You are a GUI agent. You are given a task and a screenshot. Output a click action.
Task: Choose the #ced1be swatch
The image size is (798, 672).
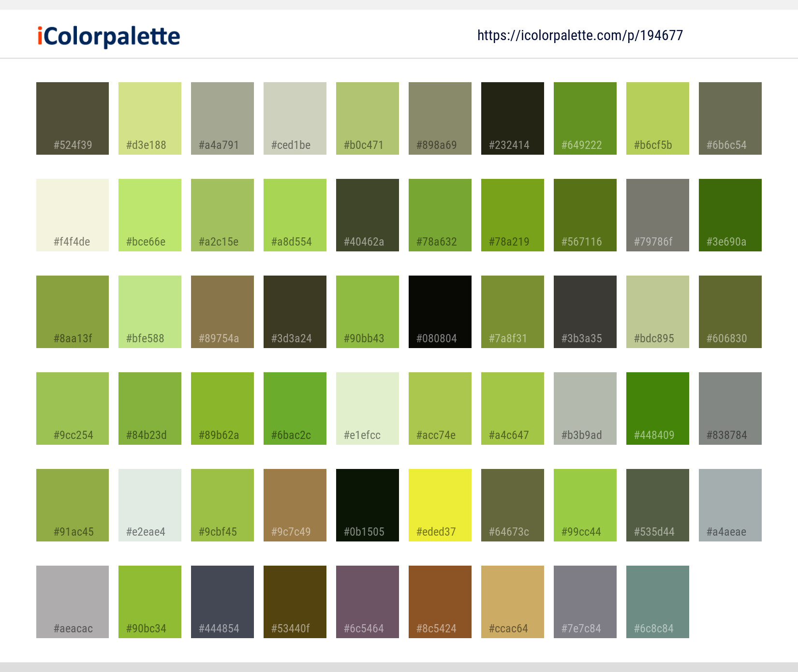point(295,118)
